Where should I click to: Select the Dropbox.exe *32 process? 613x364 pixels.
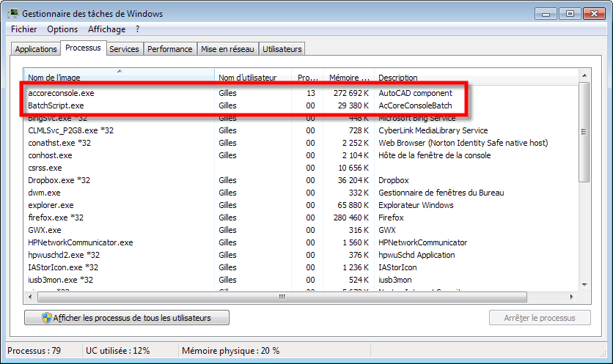click(301, 180)
